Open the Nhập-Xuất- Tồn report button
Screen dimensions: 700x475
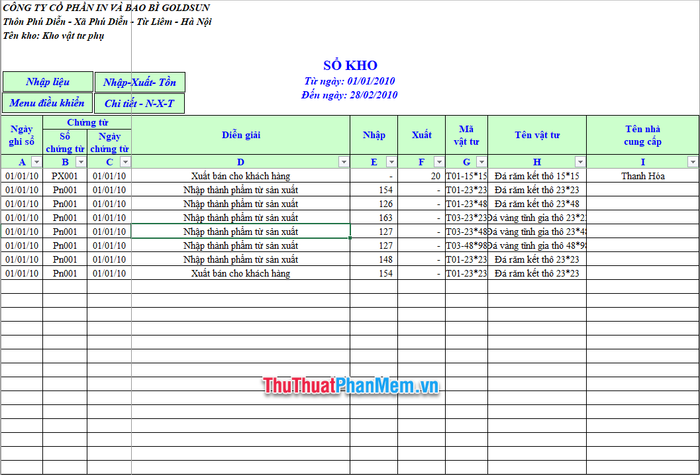(x=140, y=82)
